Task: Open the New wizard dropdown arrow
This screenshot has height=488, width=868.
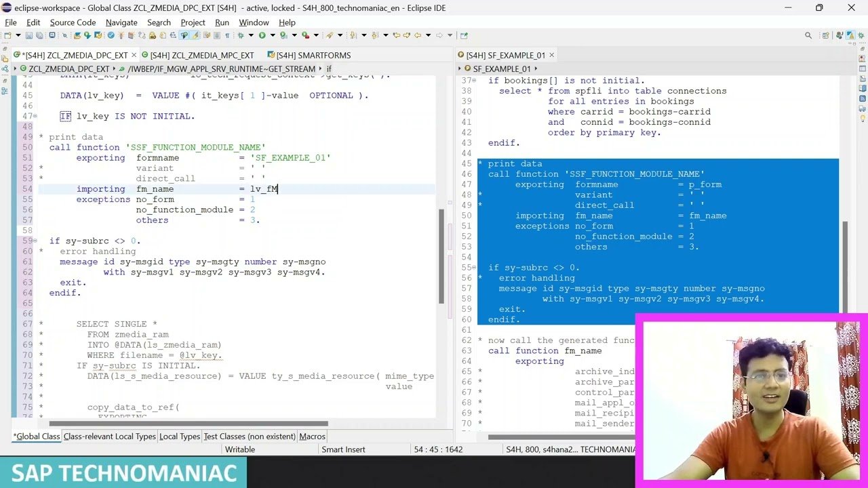Action: (18, 35)
